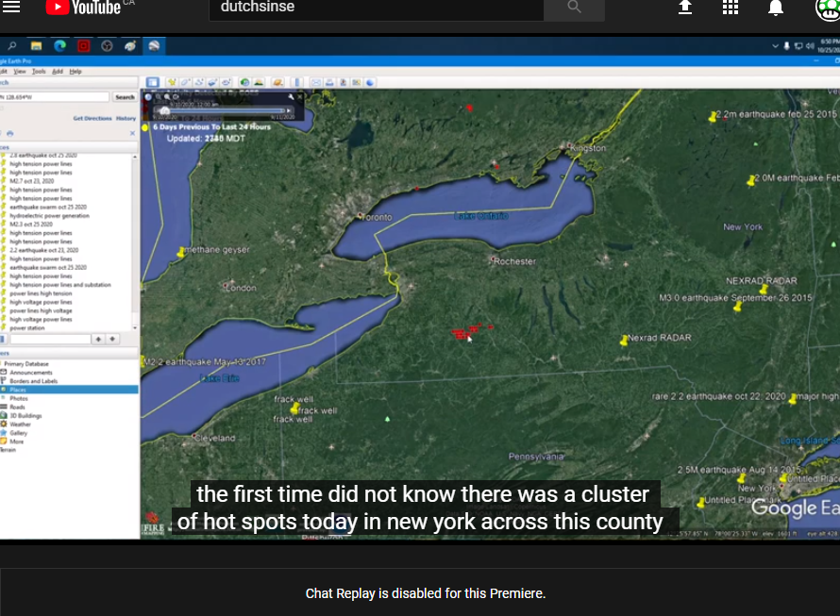840x616 pixels.
Task: Close the search results with X
Action: 132,133
